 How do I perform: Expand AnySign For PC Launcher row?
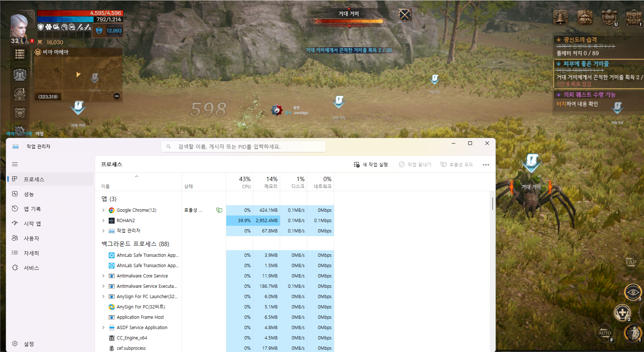pyautogui.click(x=103, y=297)
